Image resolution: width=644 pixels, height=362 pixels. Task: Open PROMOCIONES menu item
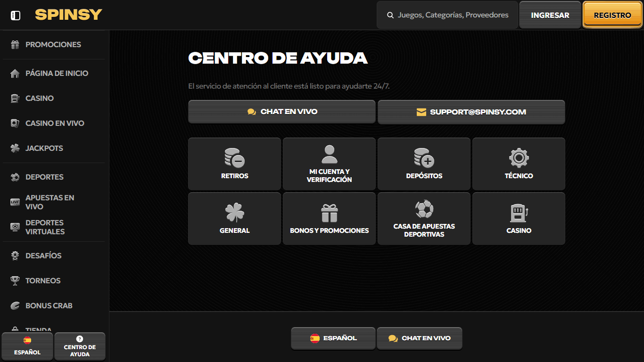pos(53,44)
